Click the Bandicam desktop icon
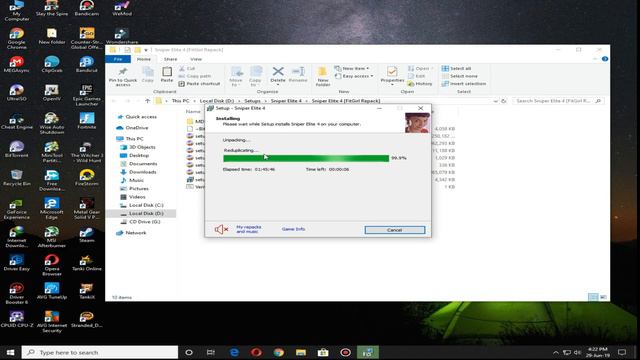Viewport: 640px width, 360px height. tap(87, 8)
